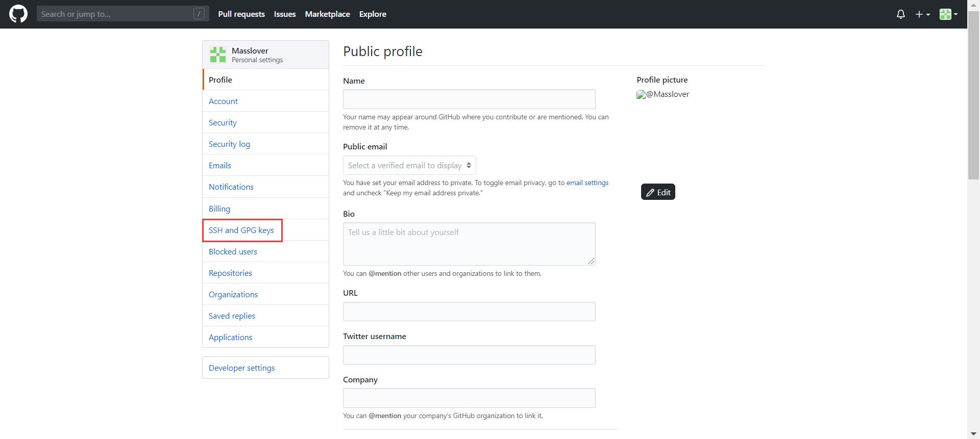Go to Emails settings

click(x=265, y=165)
